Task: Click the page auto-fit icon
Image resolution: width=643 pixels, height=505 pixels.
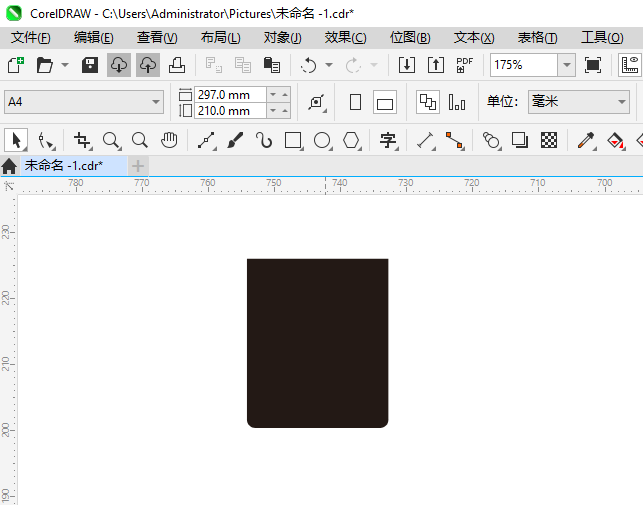Action: click(317, 102)
